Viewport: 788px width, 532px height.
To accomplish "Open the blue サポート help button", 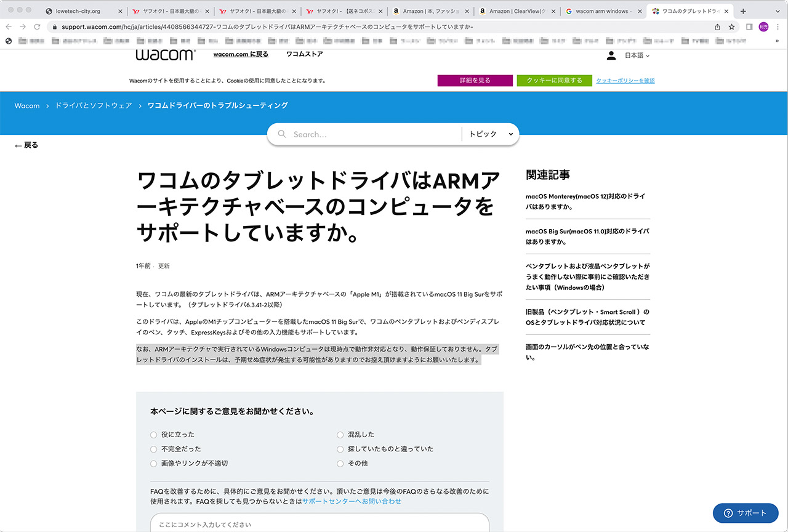I will [x=746, y=513].
